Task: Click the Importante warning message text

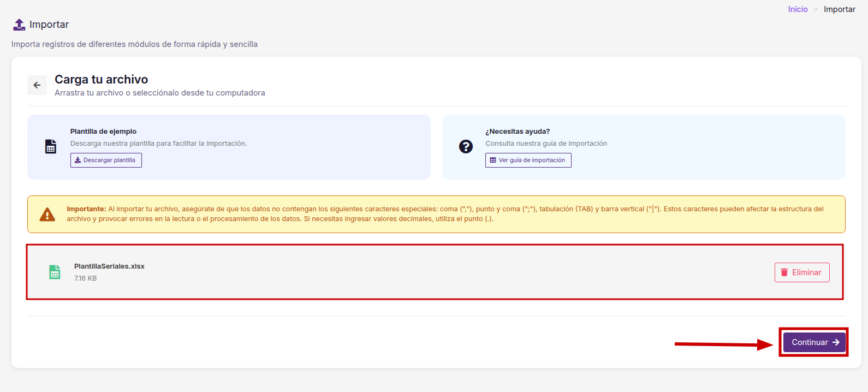Action: 445,214
